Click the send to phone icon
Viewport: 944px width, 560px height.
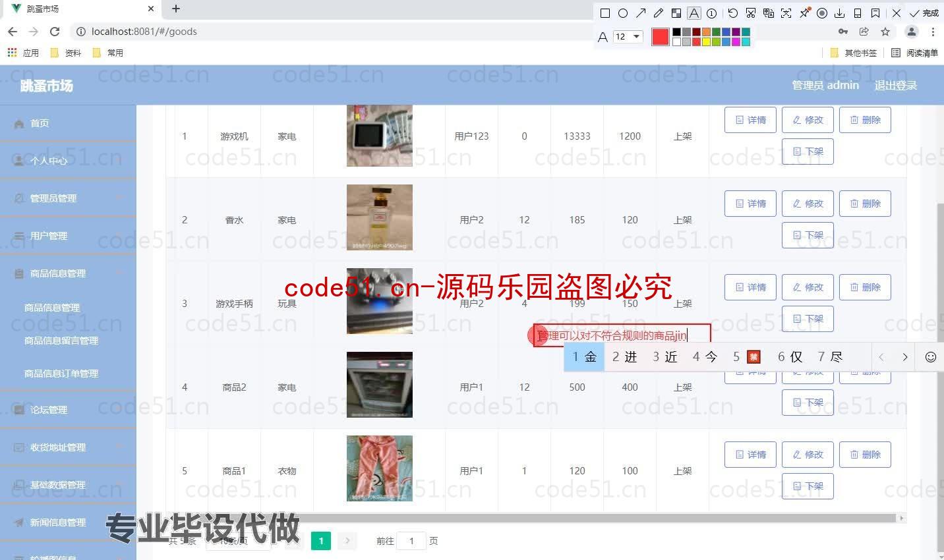pyautogui.click(x=858, y=13)
